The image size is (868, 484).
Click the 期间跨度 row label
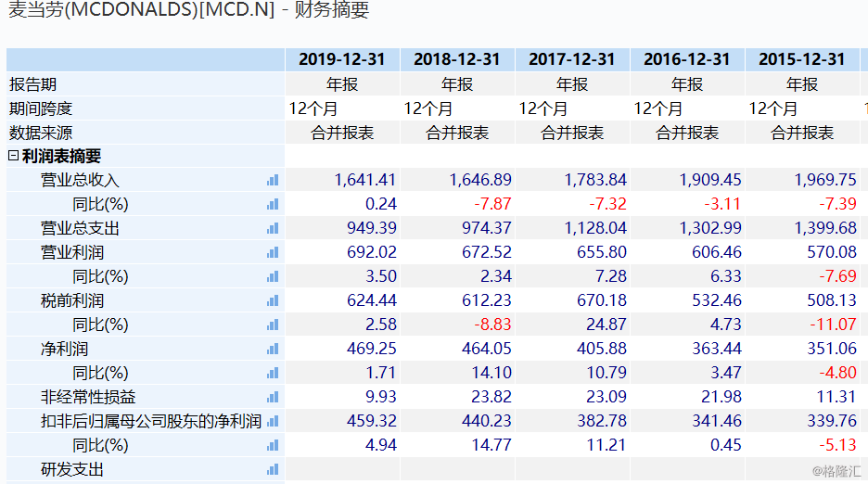pos(41,108)
